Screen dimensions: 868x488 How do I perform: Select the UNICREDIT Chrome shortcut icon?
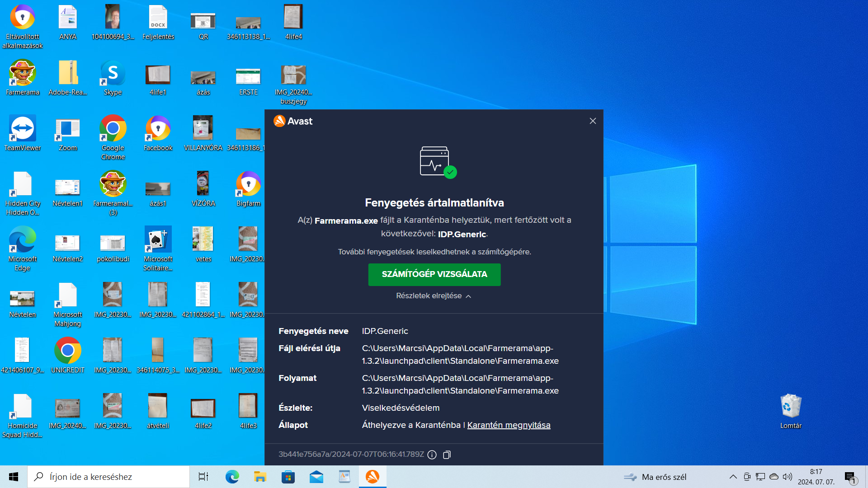click(x=68, y=356)
